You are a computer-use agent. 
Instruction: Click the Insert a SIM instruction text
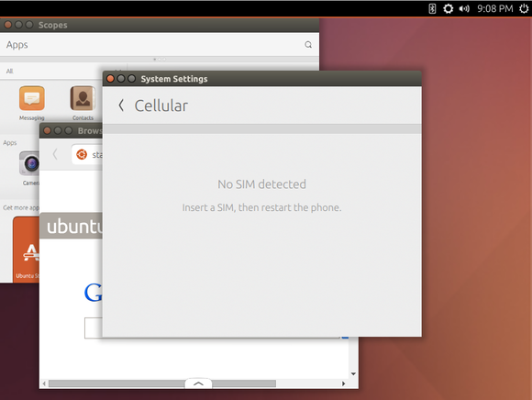[262, 207]
